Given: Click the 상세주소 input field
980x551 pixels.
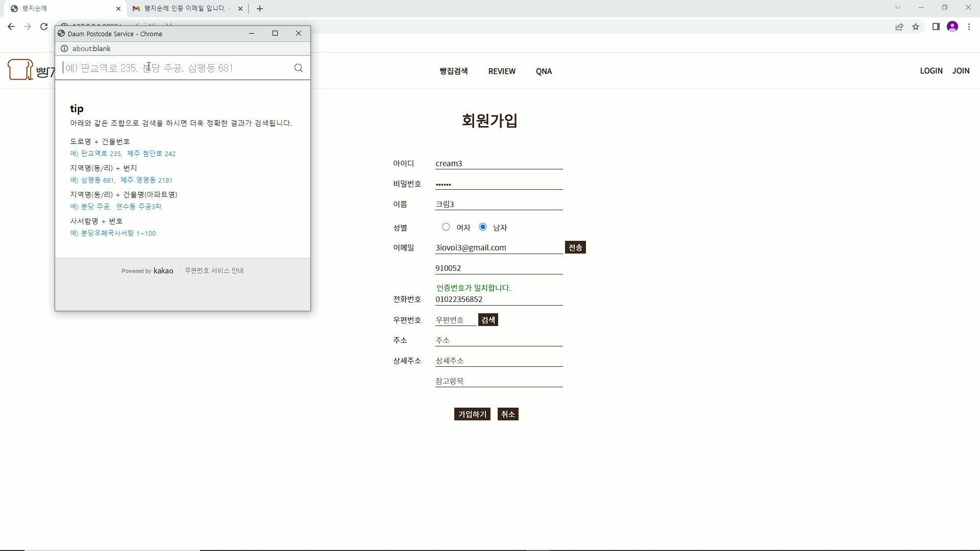Looking at the screenshot, I should (x=499, y=361).
